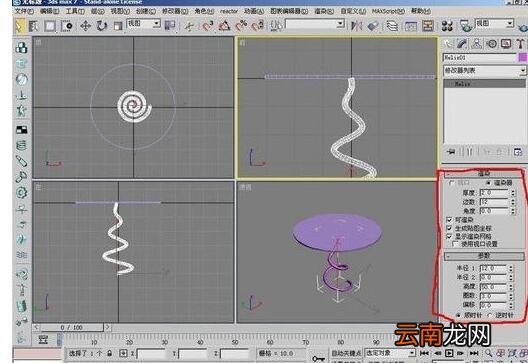The height and width of the screenshot is (363, 528).
Task: Collapse the 渲染 rollout header
Action: (x=484, y=174)
